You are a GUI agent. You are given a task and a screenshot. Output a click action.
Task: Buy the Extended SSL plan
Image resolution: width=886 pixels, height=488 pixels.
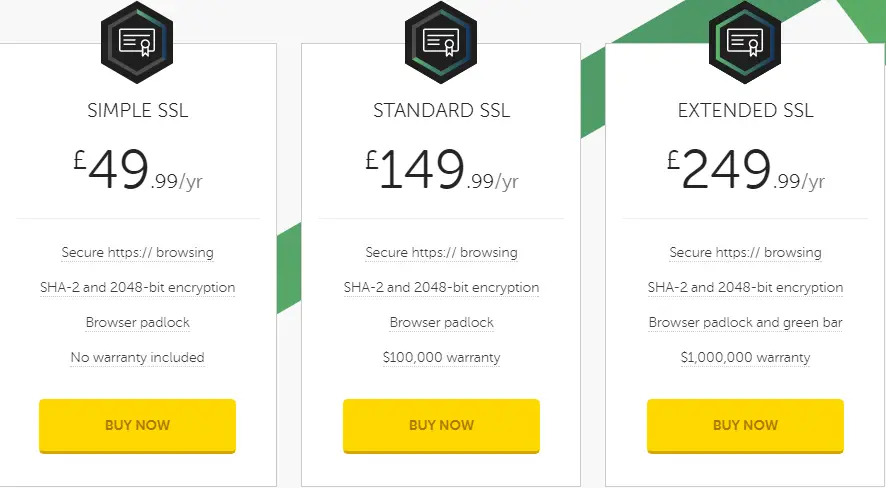[745, 426]
